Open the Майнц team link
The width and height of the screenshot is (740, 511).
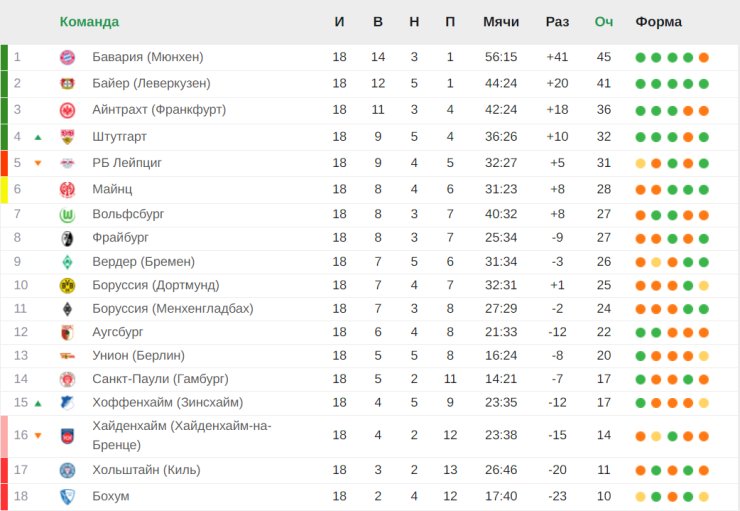pos(112,189)
